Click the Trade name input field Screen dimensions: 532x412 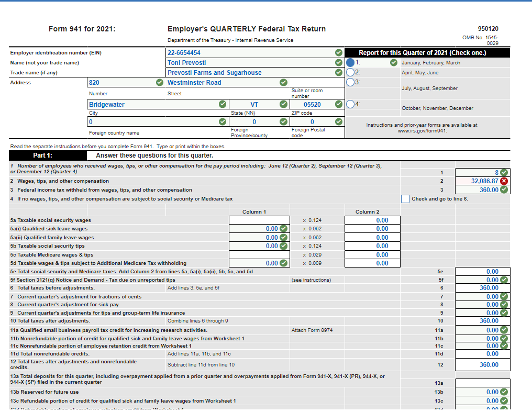pyautogui.click(x=255, y=72)
